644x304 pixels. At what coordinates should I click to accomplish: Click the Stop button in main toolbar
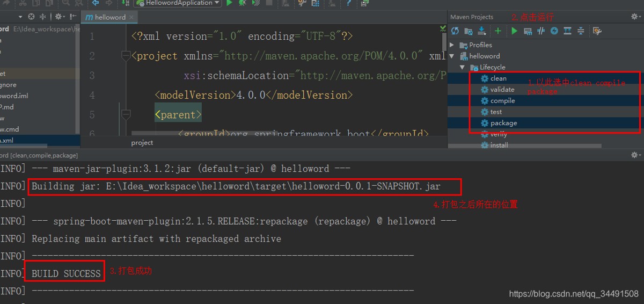pos(269,3)
